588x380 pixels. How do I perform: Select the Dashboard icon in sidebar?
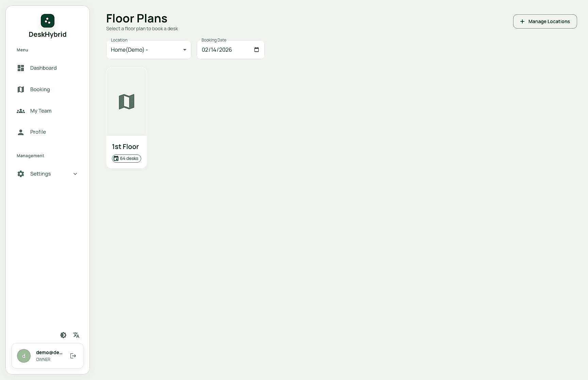(x=21, y=68)
